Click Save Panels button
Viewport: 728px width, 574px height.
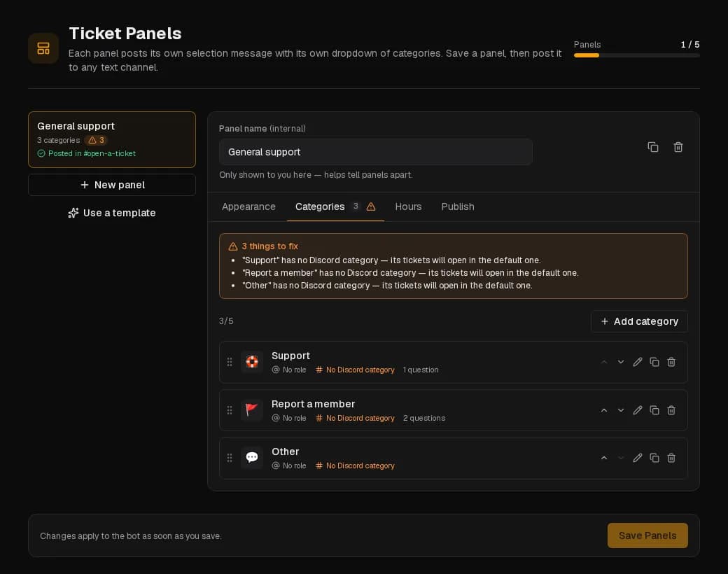coord(647,535)
